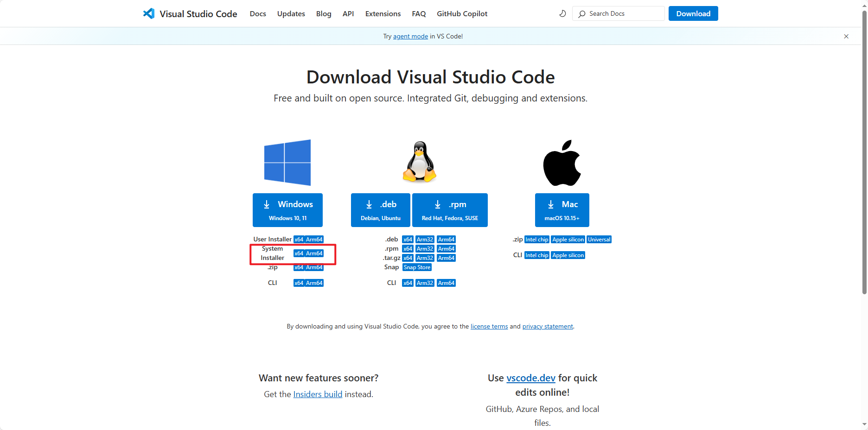Select Windows System Installer Arm64

point(314,253)
